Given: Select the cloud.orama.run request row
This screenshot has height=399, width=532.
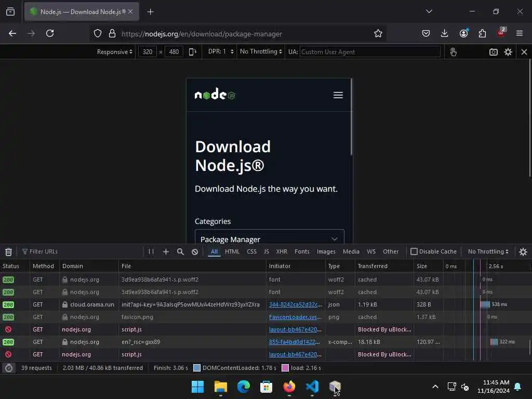Looking at the screenshot, I should point(264,304).
